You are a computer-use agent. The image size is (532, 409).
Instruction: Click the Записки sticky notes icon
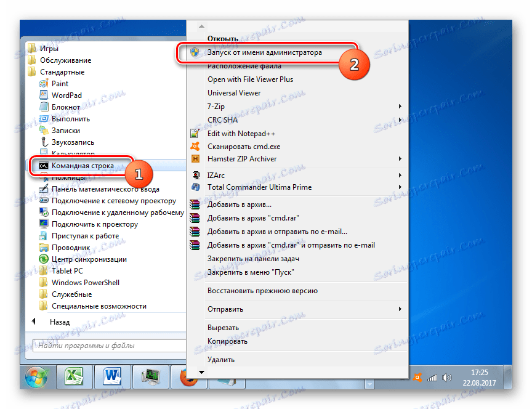[x=44, y=131]
